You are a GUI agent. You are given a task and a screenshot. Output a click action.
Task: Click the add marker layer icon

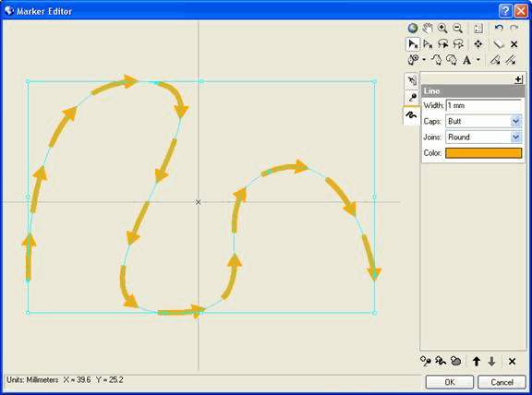coord(426,362)
